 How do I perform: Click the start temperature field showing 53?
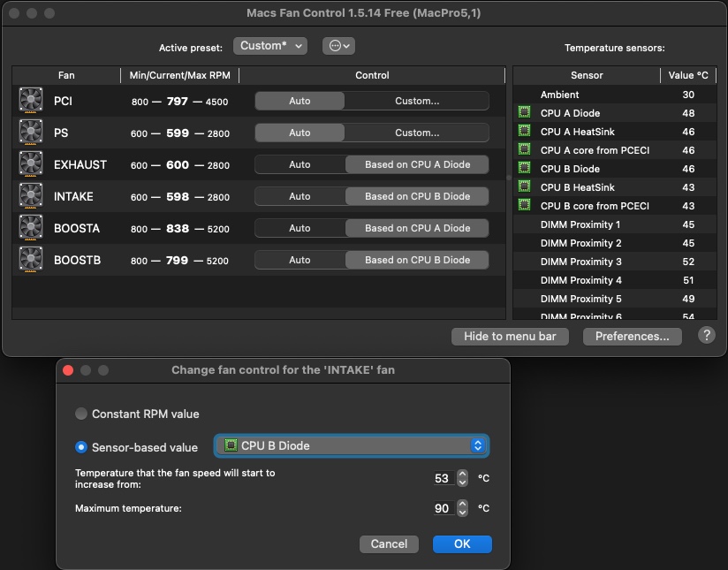tap(444, 478)
